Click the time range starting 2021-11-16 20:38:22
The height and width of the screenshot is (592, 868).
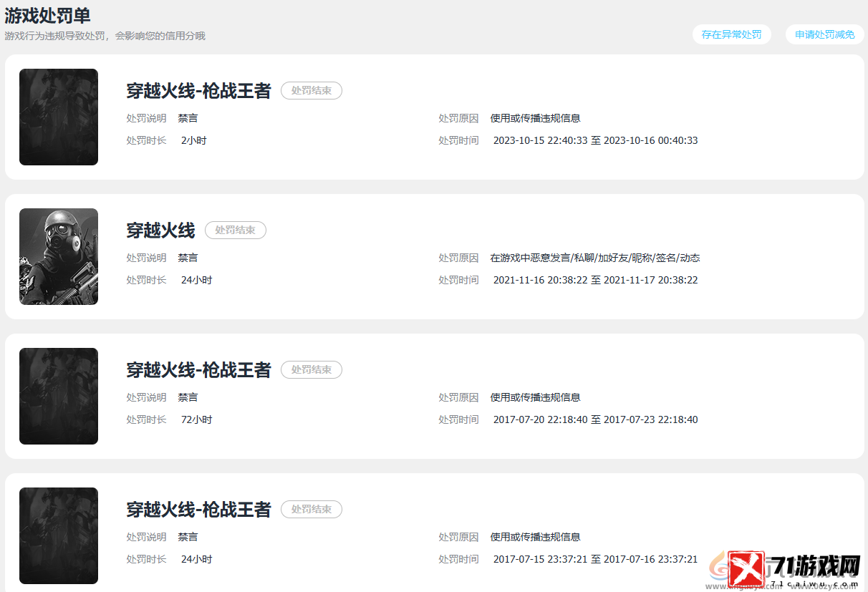point(596,281)
